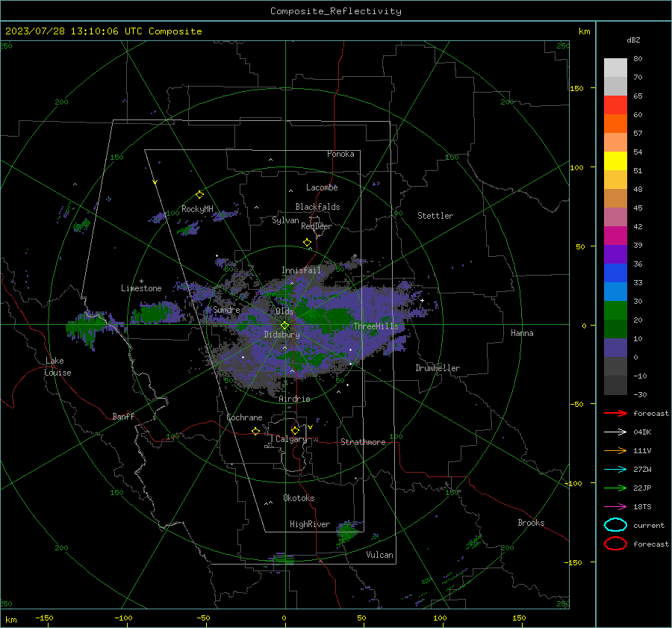Click the yellow diamond marker below RedDeer

(307, 243)
